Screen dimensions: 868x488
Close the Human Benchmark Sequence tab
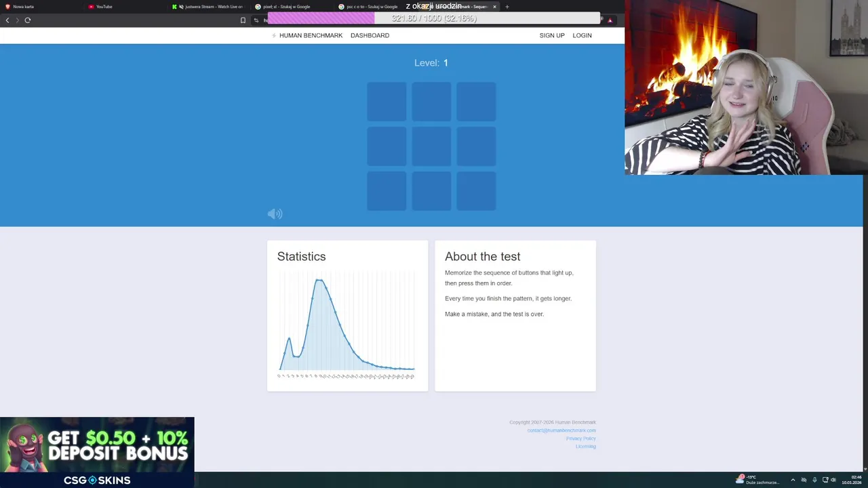494,7
